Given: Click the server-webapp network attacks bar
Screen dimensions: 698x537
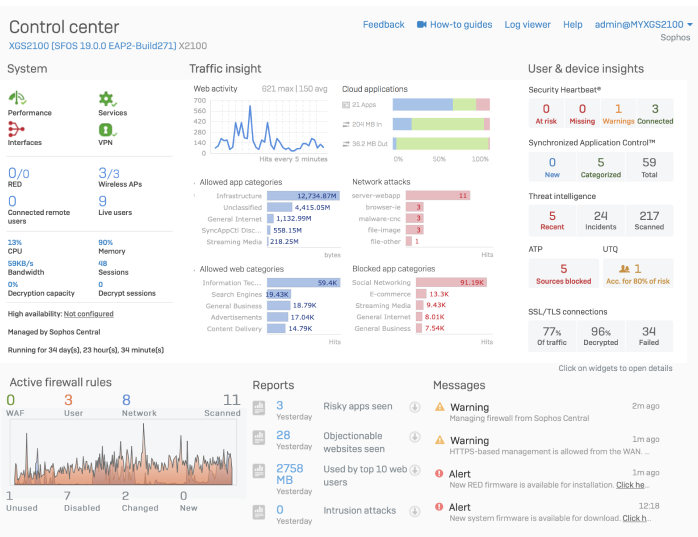Looking at the screenshot, I should [438, 195].
